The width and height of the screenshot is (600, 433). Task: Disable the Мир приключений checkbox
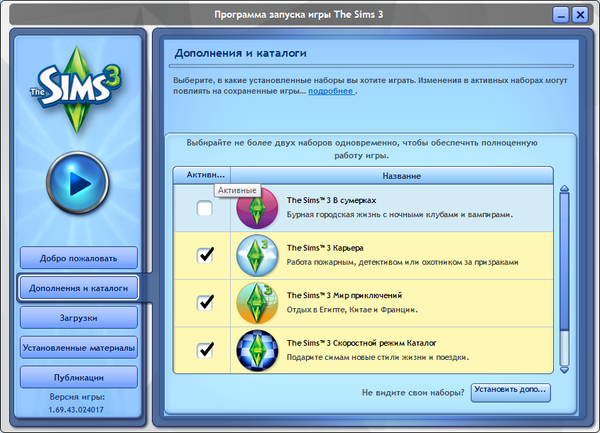click(x=205, y=302)
